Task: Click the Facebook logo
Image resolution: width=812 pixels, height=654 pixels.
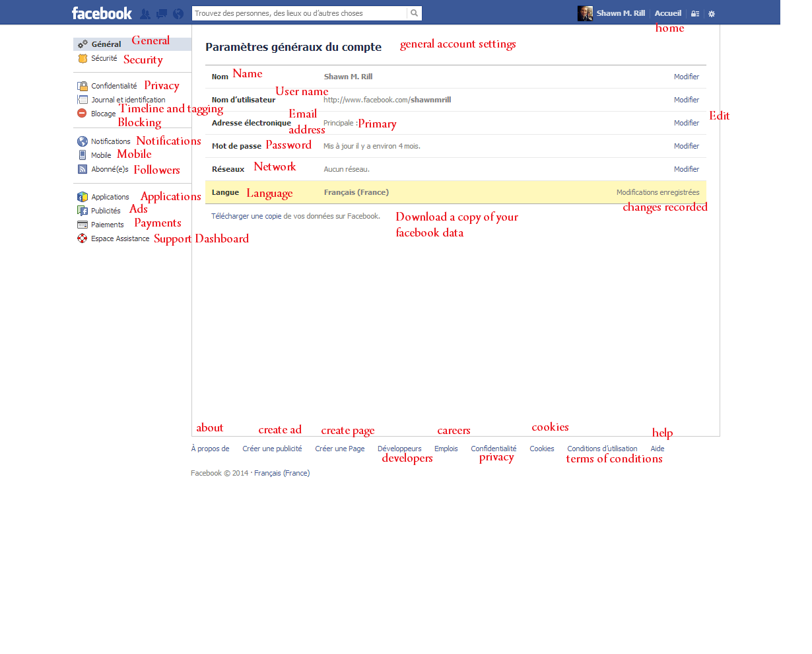Action: pyautogui.click(x=102, y=13)
